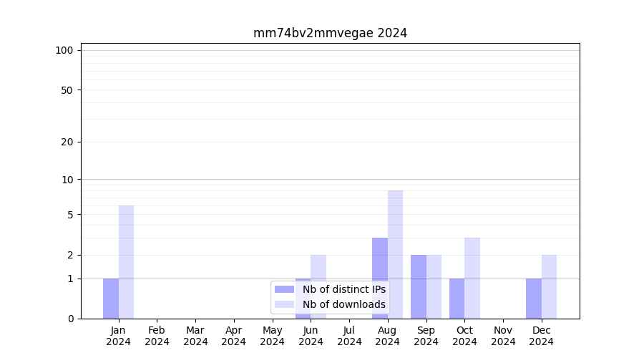Click the 'Feb 2024' x-axis label
The image size is (644, 358).
[157, 336]
